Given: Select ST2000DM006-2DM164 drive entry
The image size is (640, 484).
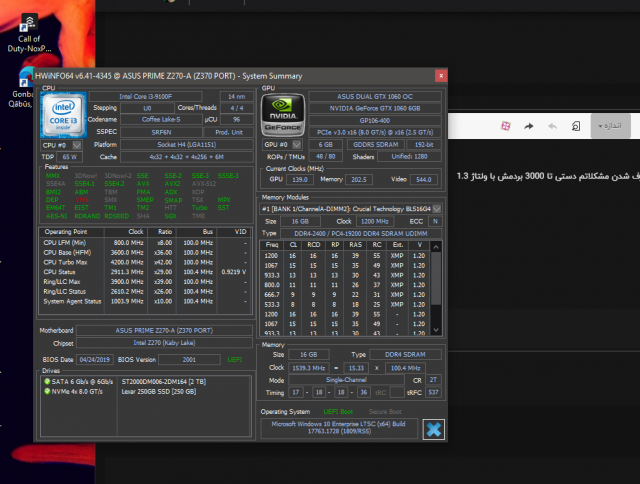Looking at the screenshot, I should tap(164, 382).
